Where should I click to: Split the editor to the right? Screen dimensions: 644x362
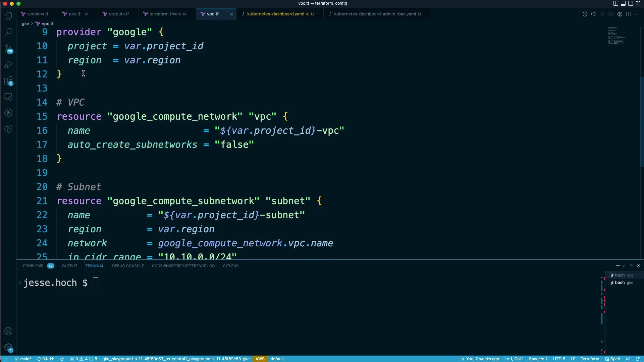tap(629, 14)
